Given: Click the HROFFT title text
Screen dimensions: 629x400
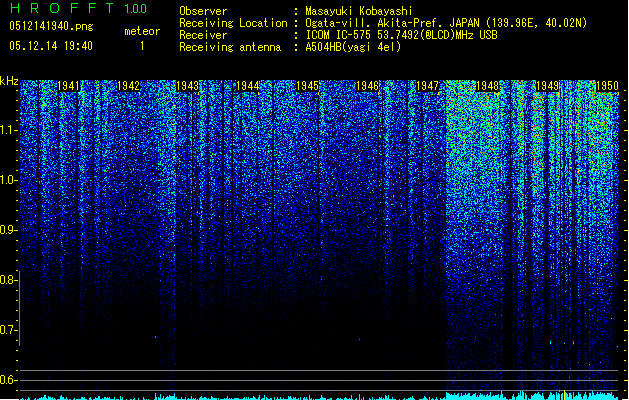Looking at the screenshot, I should tap(62, 8).
